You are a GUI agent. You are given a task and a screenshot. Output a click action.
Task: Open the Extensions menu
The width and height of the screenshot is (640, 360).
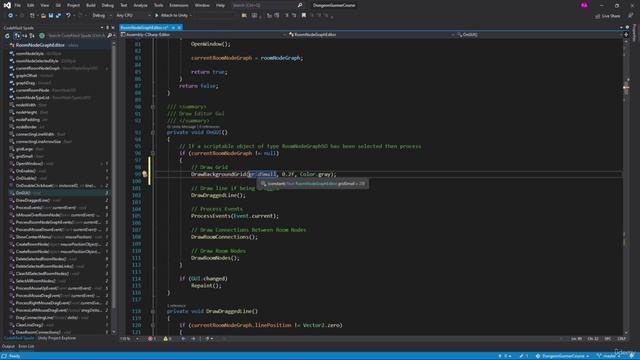coord(179,5)
